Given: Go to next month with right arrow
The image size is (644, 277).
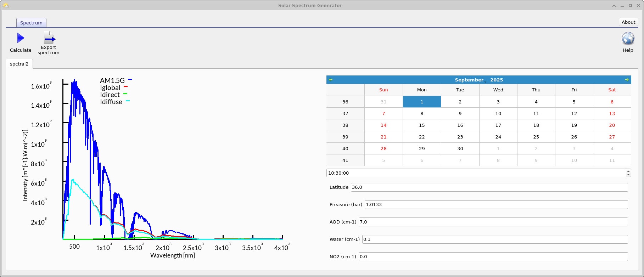Looking at the screenshot, I should tap(627, 80).
